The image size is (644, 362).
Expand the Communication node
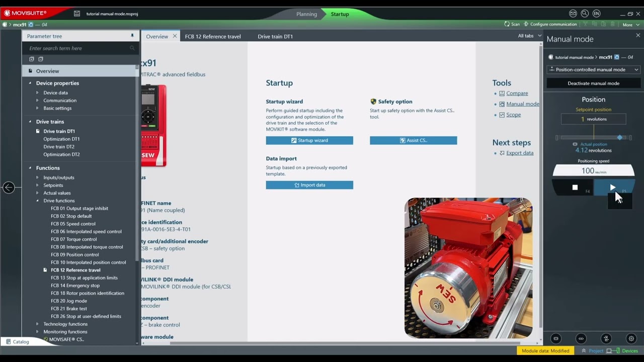[37, 101]
